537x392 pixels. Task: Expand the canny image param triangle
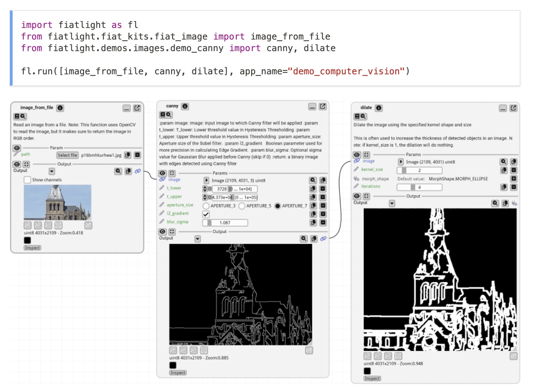click(206, 180)
